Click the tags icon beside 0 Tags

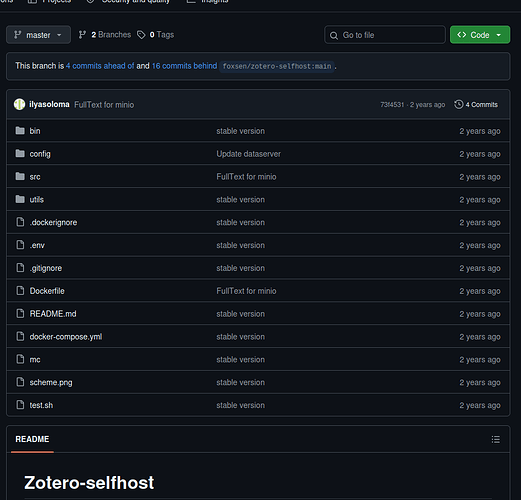[141, 35]
